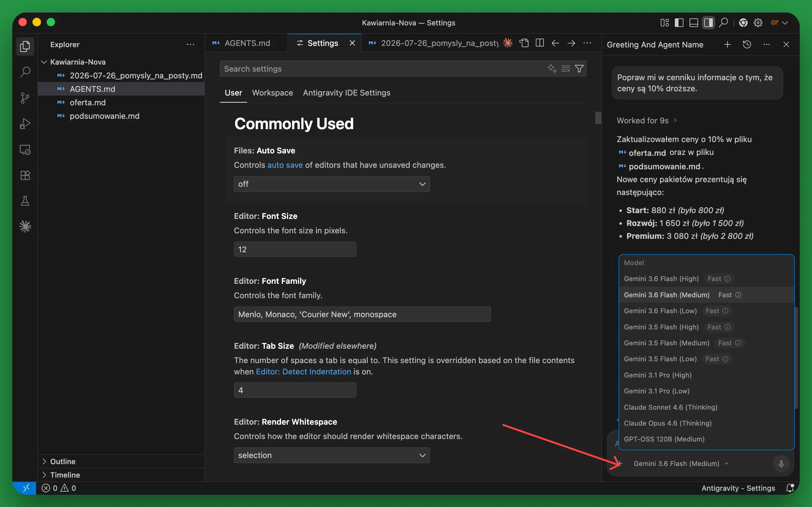Open the Extensions view
Viewport: 812px width, 507px height.
(25, 175)
